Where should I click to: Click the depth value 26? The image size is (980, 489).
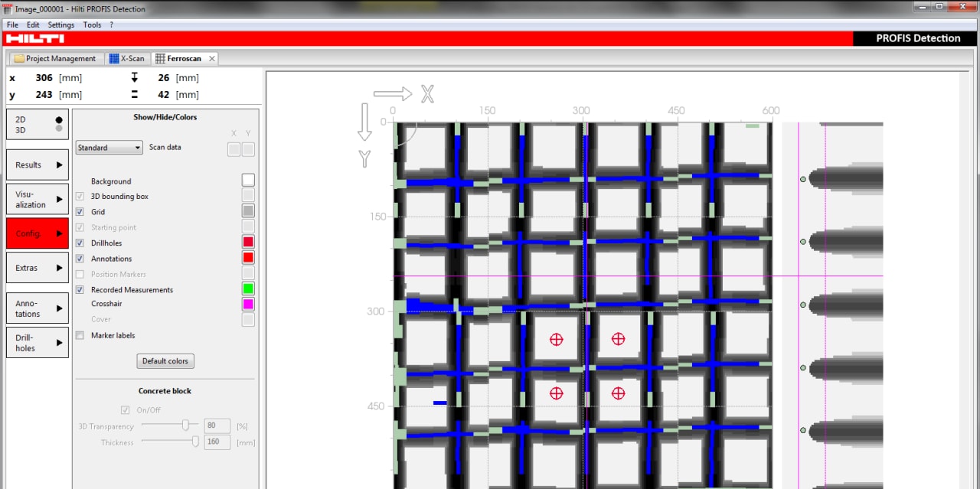pyautogui.click(x=164, y=78)
